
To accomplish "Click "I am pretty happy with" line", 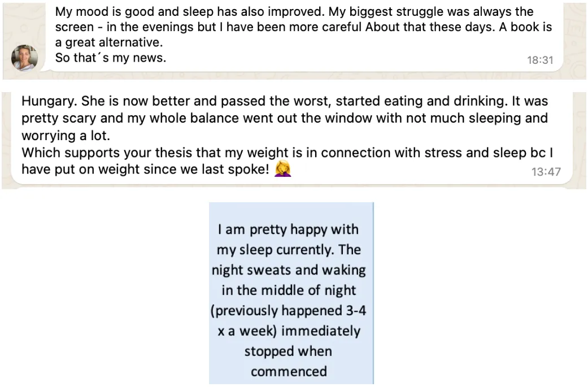I will 289,229.
